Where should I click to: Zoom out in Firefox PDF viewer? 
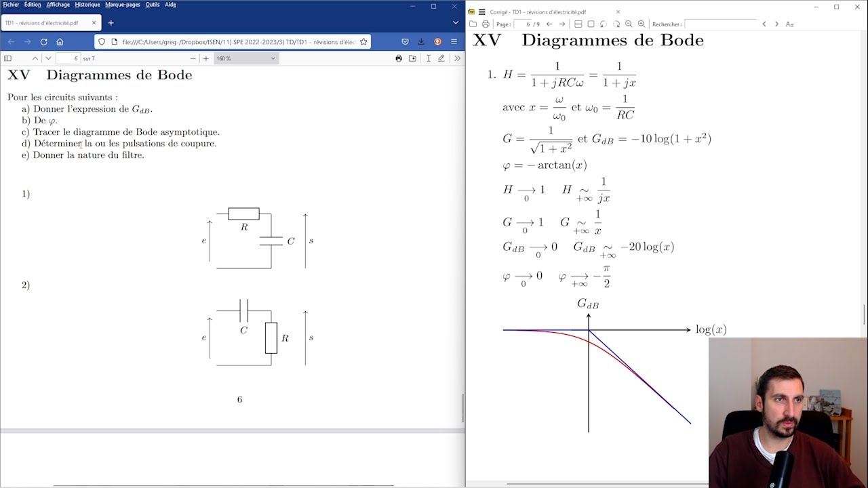tap(193, 58)
